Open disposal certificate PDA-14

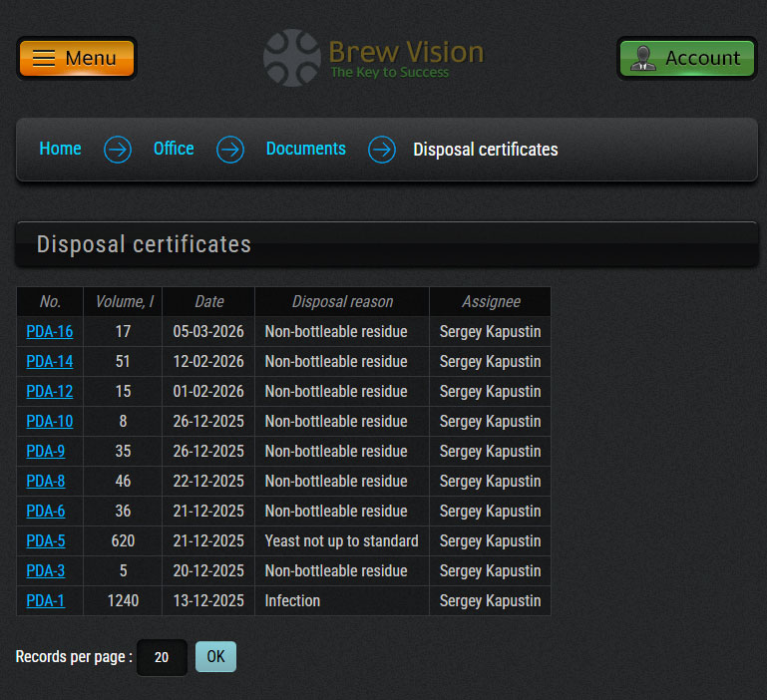[49, 362]
